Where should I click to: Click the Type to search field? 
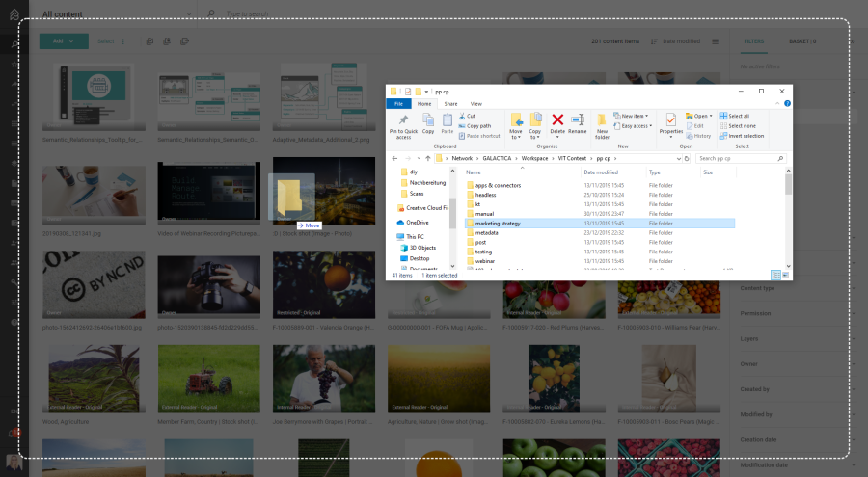[x=248, y=13]
